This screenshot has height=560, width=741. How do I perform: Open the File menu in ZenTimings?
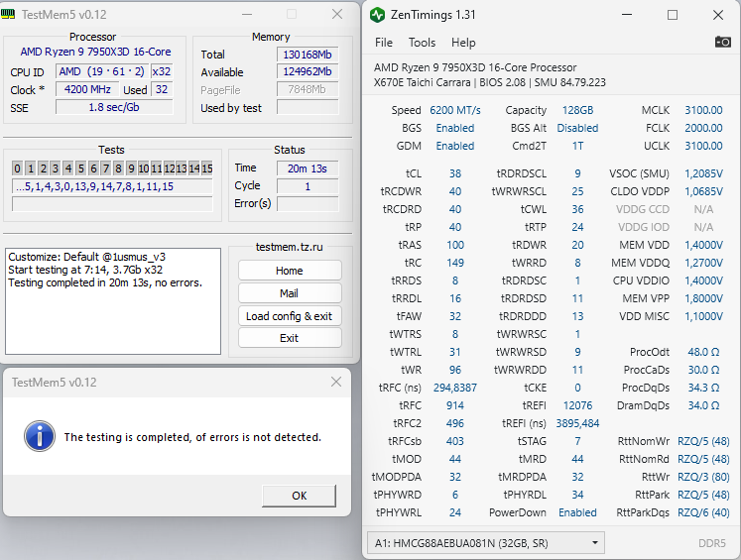[x=384, y=43]
